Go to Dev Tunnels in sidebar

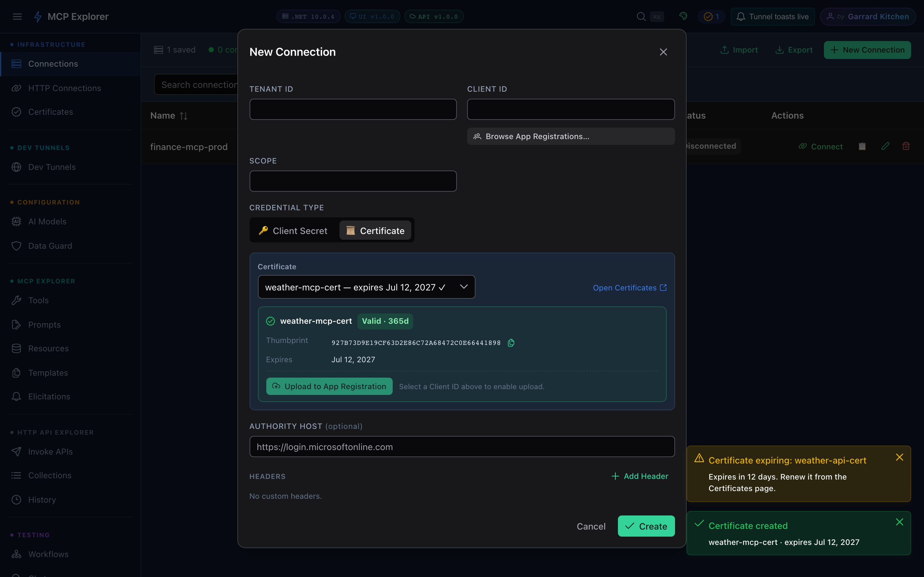52,167
